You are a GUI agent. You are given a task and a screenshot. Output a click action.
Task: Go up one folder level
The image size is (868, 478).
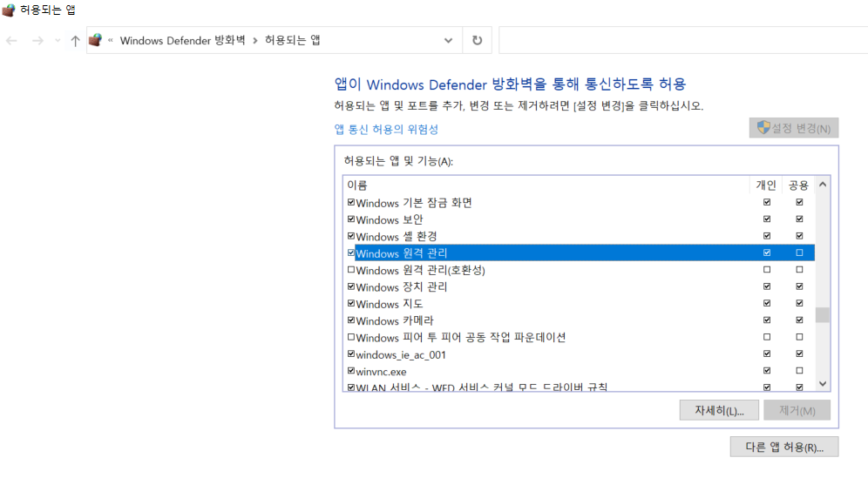point(75,40)
